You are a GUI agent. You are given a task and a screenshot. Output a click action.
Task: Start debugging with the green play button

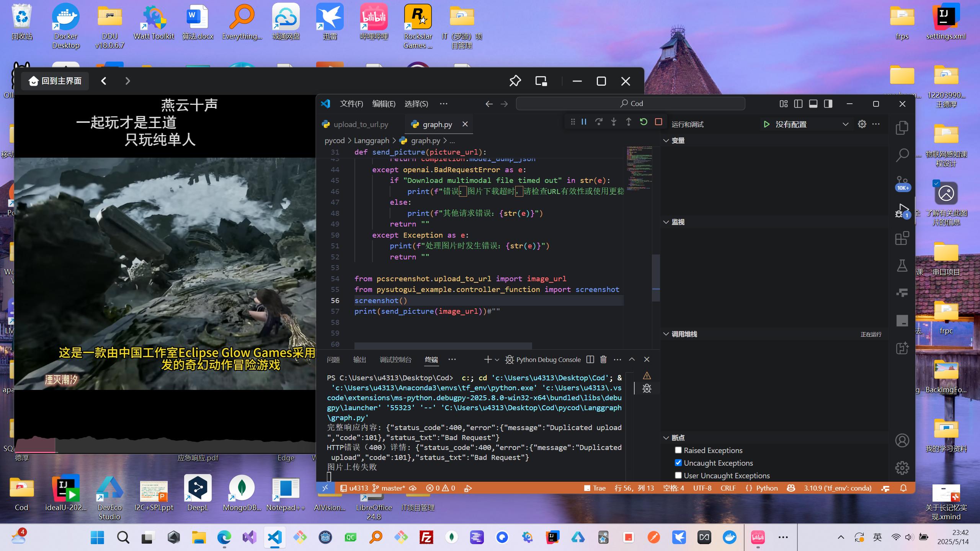click(x=766, y=124)
